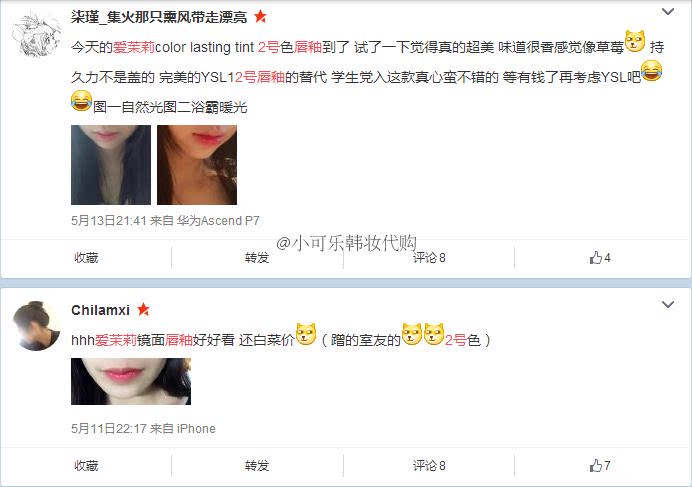The height and width of the screenshot is (487, 692).
Task: Click 转发 on the Chilamxi post
Action: pos(257,465)
